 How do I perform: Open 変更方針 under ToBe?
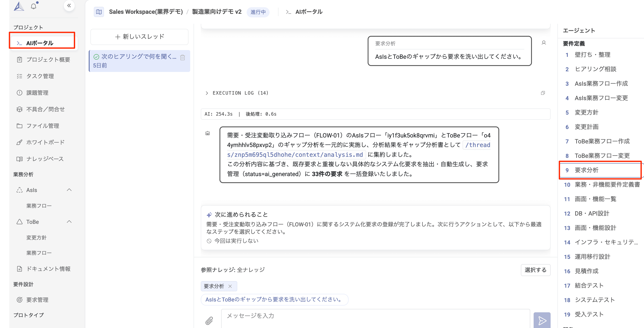coord(37,238)
